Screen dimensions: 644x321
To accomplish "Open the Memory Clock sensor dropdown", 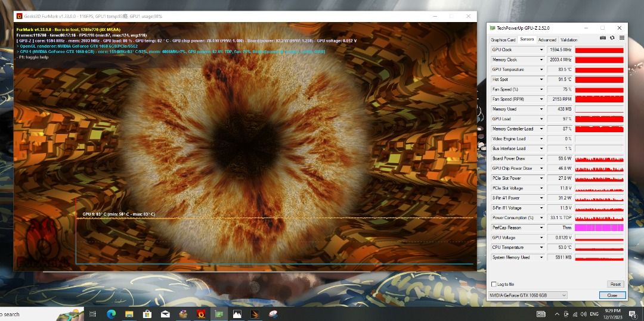I will click(541, 60).
